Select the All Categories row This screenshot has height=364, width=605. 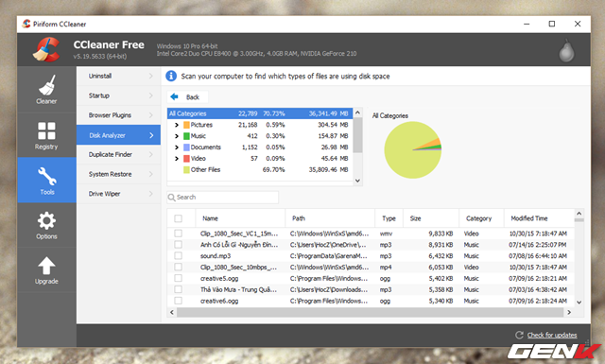[260, 113]
